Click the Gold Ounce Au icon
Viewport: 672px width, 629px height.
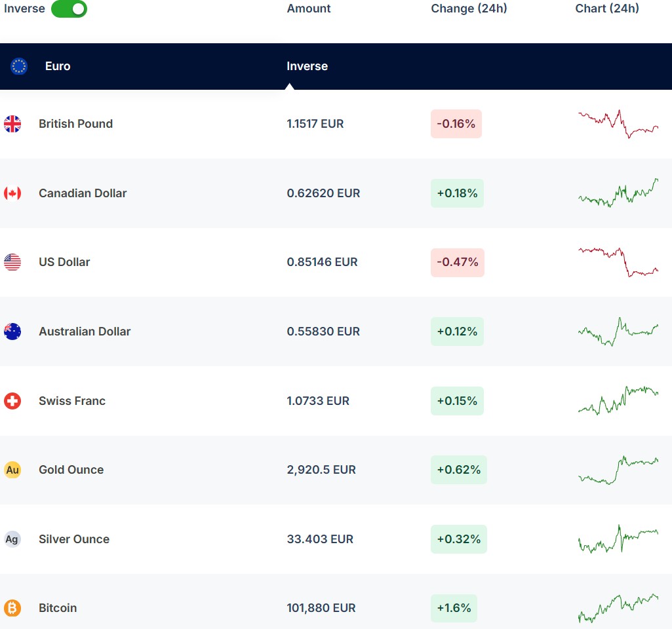coord(12,470)
